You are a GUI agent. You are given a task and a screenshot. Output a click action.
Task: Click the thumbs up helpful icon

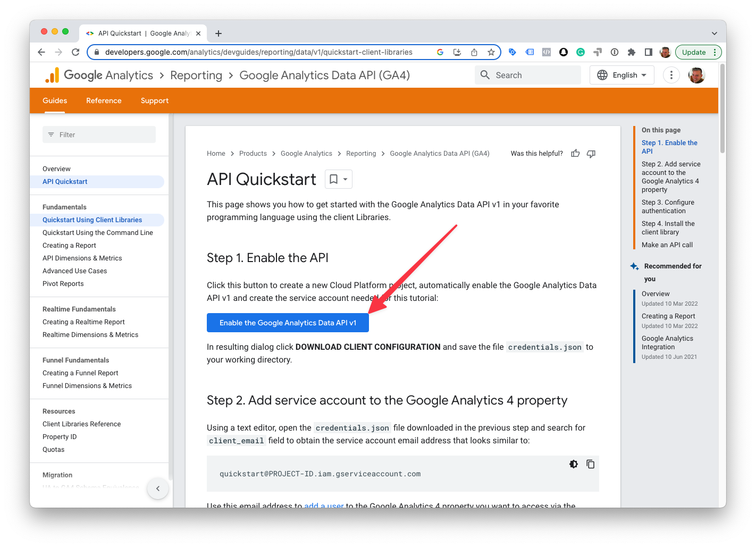pos(575,153)
